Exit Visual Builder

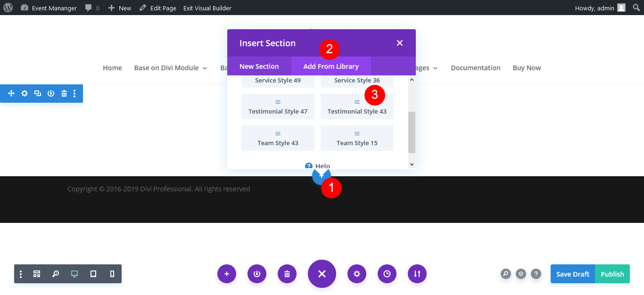coord(207,8)
